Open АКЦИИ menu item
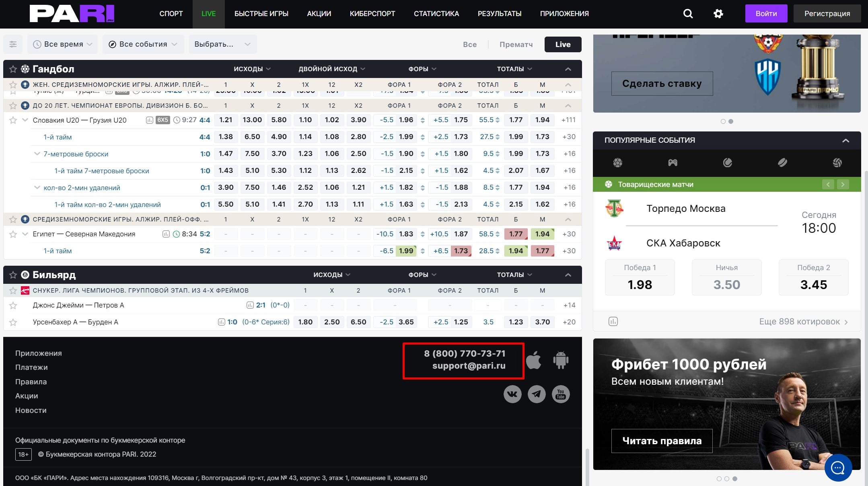868x486 pixels. pyautogui.click(x=319, y=14)
